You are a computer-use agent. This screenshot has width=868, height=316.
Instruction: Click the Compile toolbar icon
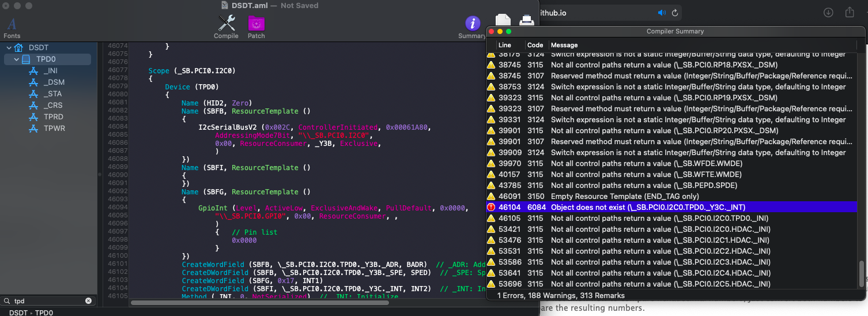(x=226, y=24)
